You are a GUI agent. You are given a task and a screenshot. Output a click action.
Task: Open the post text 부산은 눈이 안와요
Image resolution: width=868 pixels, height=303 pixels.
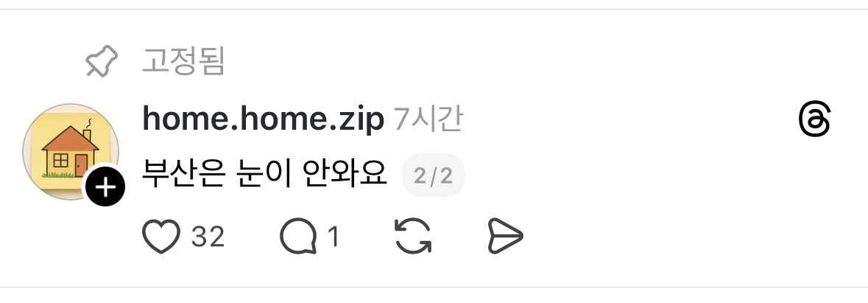click(264, 173)
